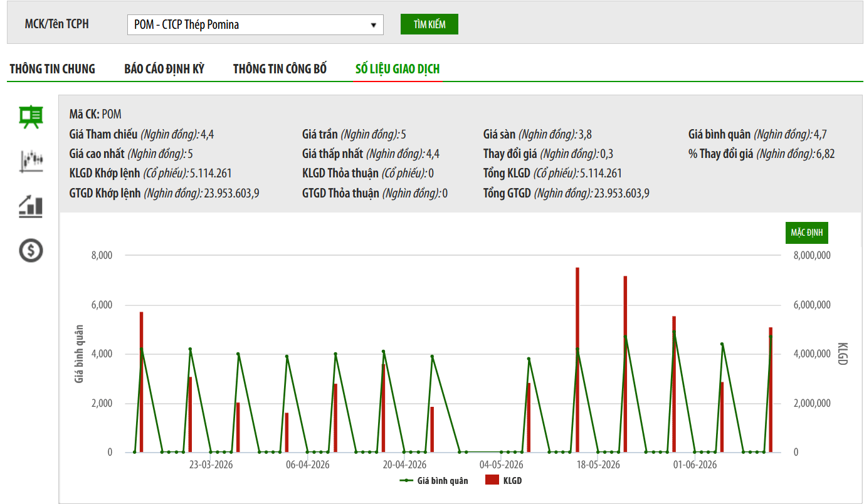Go to the THÔNG TIN CÔNG BỐ tab

point(280,69)
